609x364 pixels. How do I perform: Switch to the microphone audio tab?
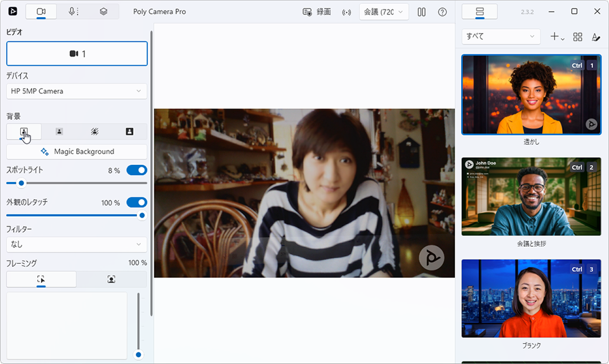point(74,11)
